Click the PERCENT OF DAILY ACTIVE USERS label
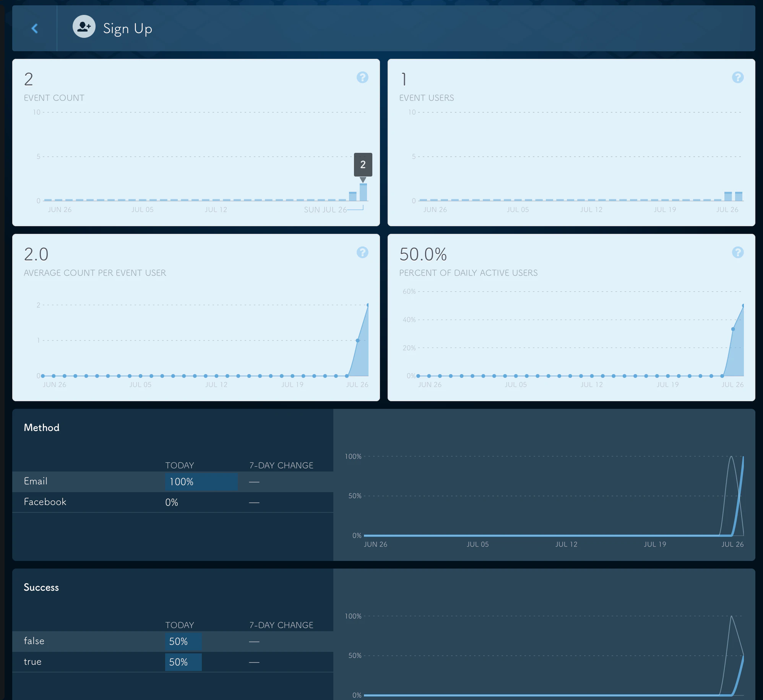The height and width of the screenshot is (700, 763). pyautogui.click(x=468, y=273)
